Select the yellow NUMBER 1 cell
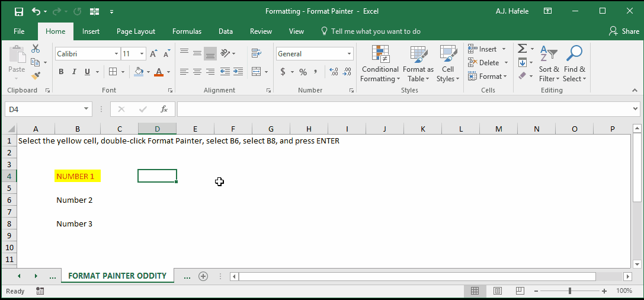Screen dimensions: 644x300 (x=78, y=176)
